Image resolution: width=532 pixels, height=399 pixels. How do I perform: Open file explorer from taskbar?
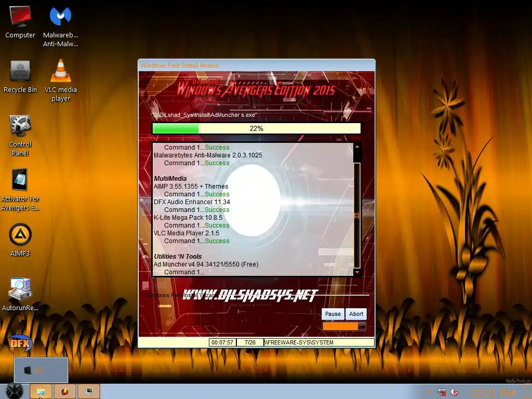pos(41,391)
